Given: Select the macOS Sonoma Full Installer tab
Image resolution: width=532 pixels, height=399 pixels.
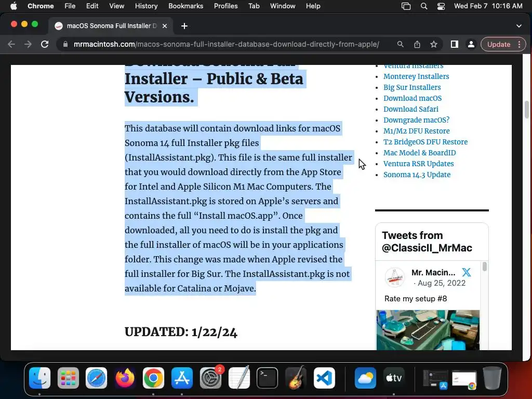Looking at the screenshot, I should pyautogui.click(x=111, y=26).
